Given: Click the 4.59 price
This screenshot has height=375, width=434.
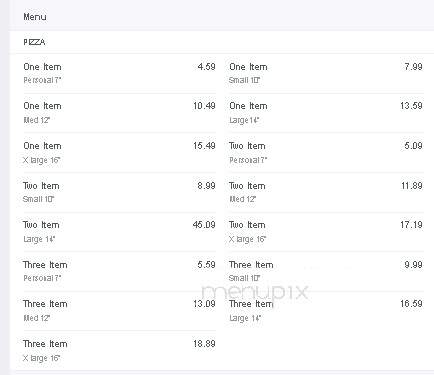Looking at the screenshot, I should point(206,67).
